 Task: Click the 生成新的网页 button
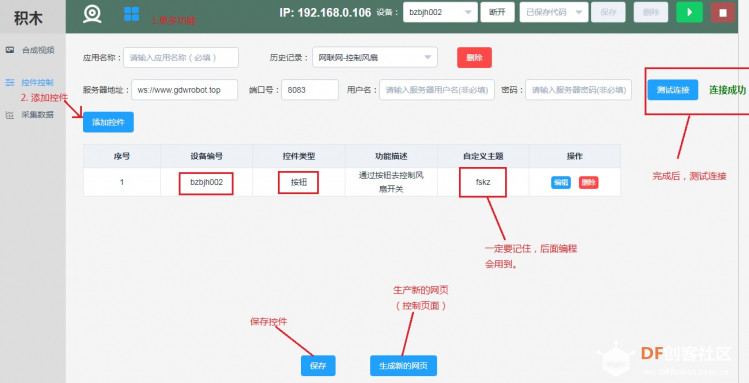click(x=403, y=366)
